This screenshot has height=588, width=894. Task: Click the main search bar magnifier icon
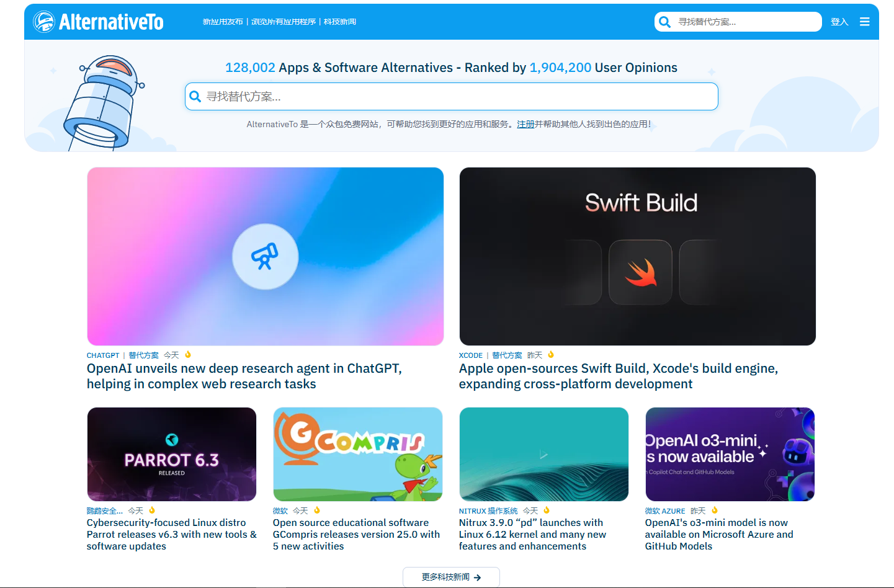coord(195,97)
